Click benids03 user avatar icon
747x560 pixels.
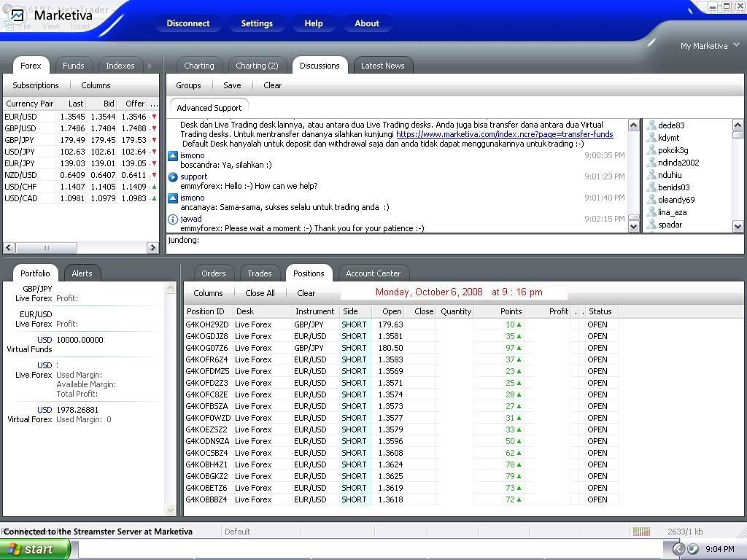[651, 187]
